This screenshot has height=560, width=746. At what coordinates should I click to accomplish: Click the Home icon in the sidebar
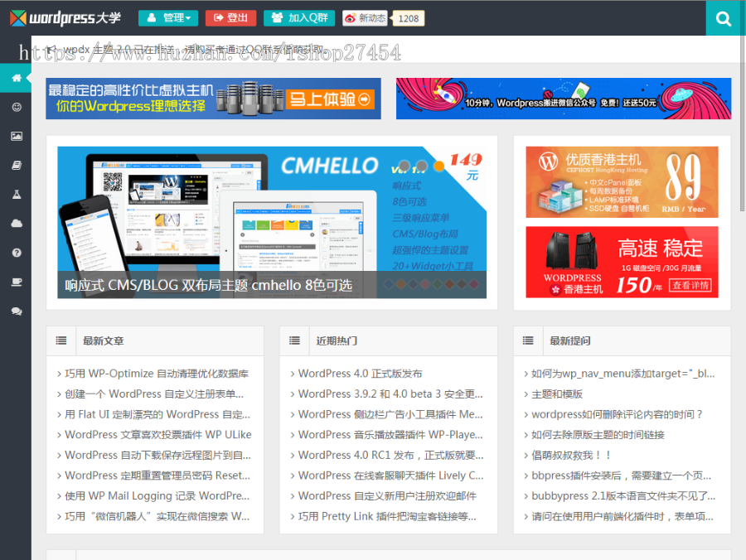click(15, 78)
